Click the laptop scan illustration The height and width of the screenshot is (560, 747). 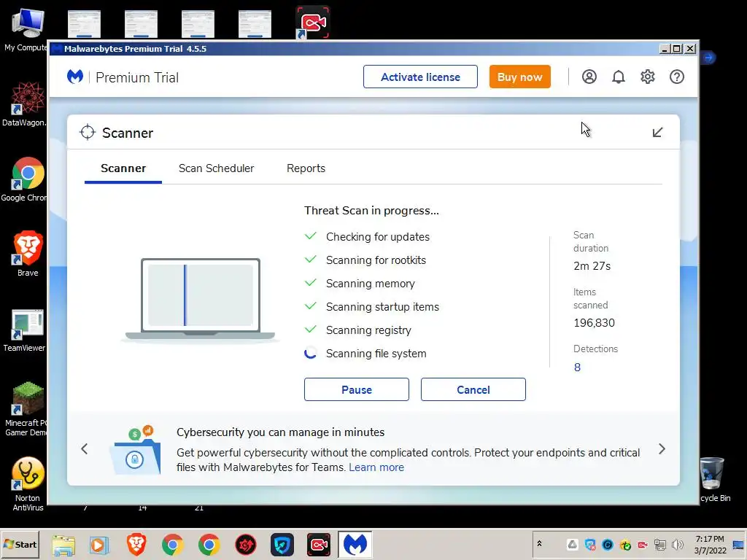tap(200, 300)
